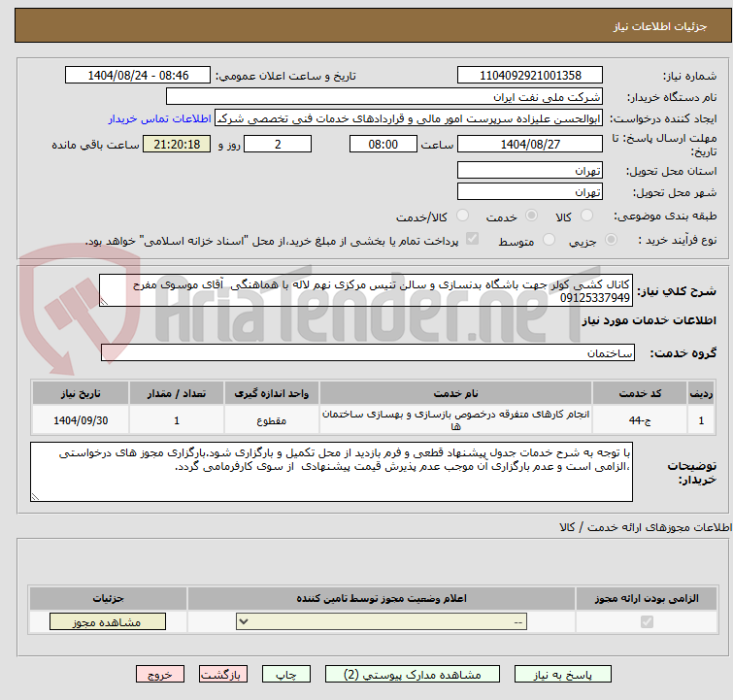Image resolution: width=733 pixels, height=700 pixels.
Task: Select جزیی purchase type radio
Action: point(611,240)
